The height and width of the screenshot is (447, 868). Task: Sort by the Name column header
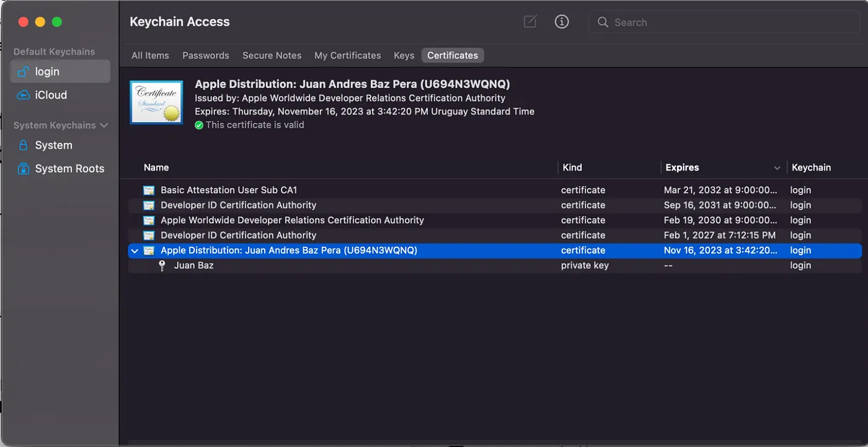156,167
